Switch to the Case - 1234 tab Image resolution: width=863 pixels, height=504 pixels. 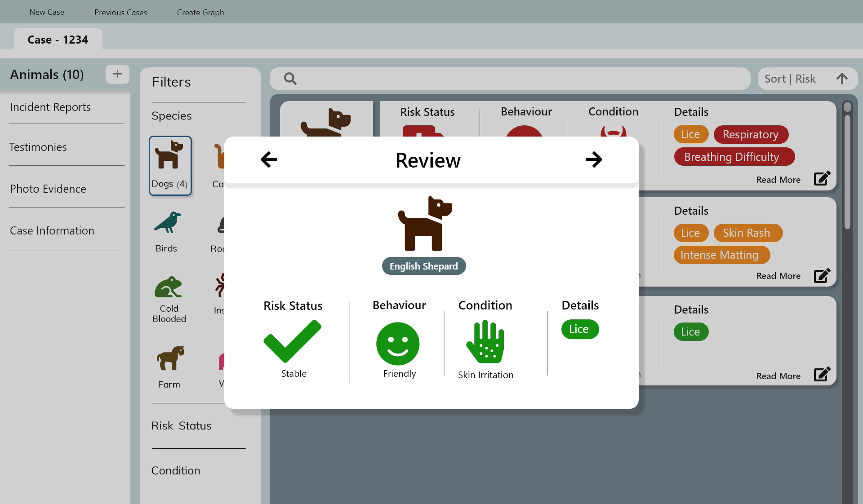point(58,40)
